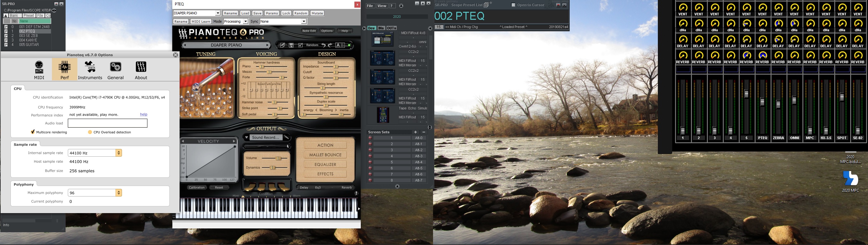
Task: Click the Note Edit button
Action: (309, 31)
